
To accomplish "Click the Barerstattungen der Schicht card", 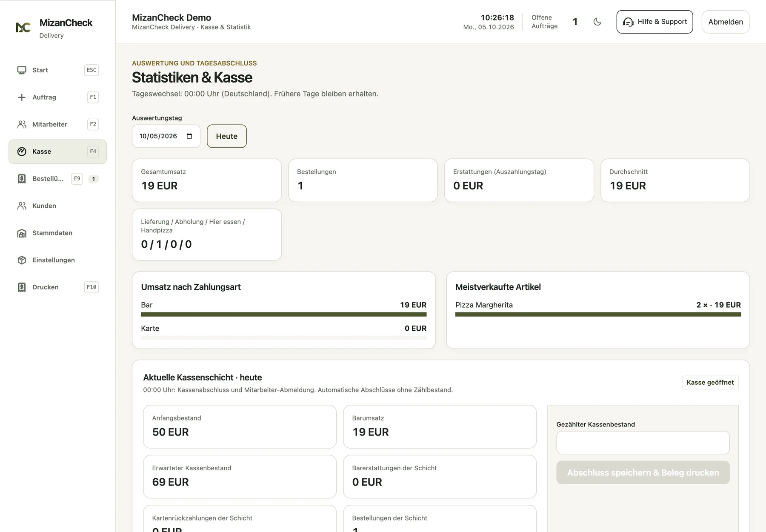I will pyautogui.click(x=440, y=477).
